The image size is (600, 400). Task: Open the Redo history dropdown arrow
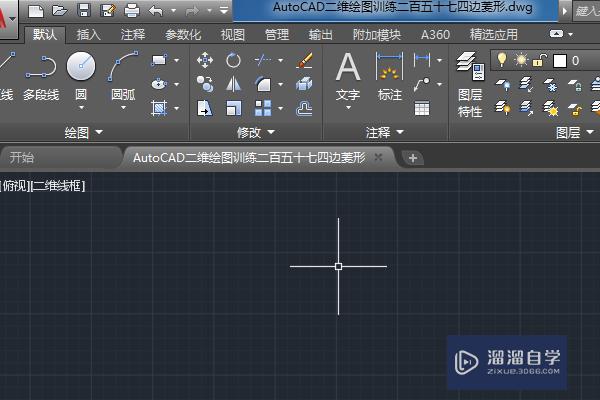[210, 11]
